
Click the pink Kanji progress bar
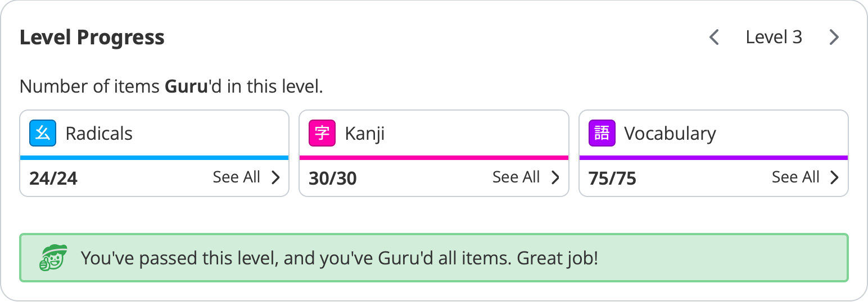(433, 158)
